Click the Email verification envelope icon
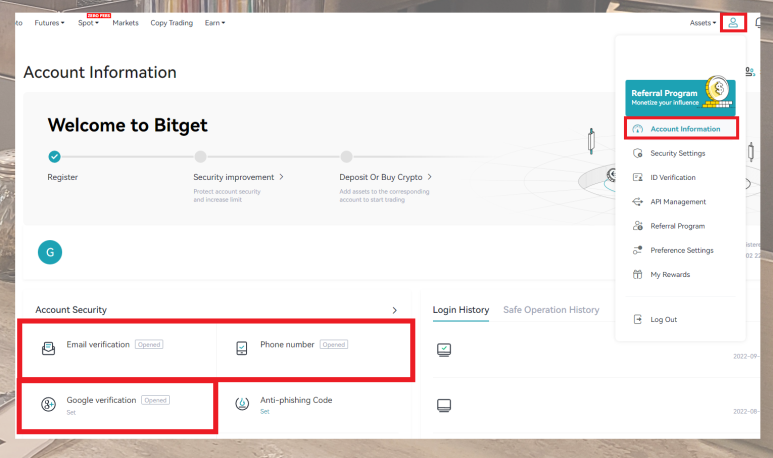The width and height of the screenshot is (773, 458). click(x=48, y=349)
